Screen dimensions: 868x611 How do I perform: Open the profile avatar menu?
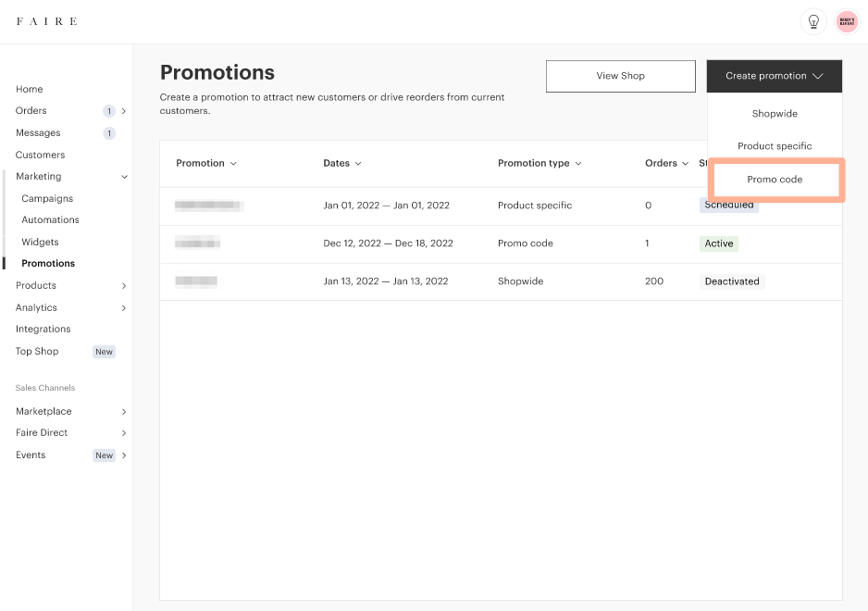[x=847, y=21]
